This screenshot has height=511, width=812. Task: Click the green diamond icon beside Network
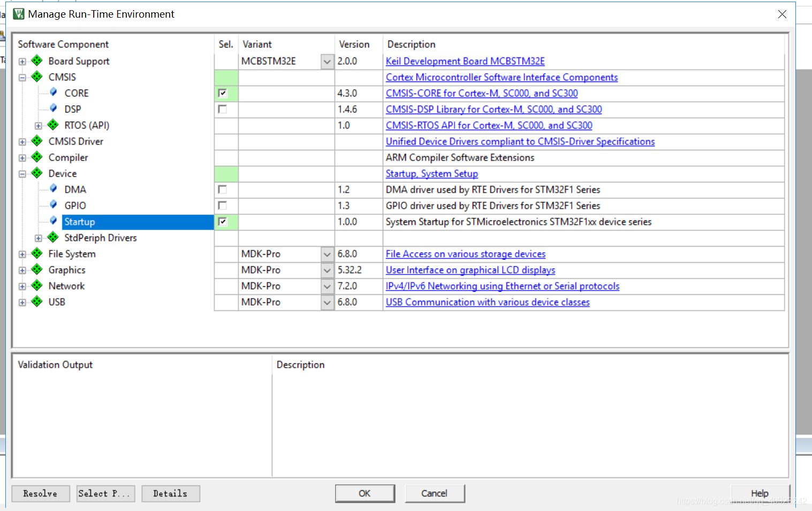[x=37, y=285]
